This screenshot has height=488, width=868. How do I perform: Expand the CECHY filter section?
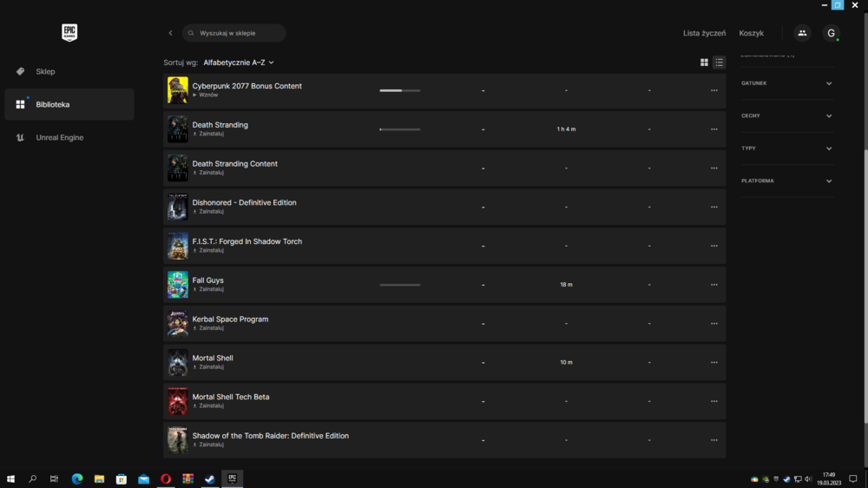[786, 115]
